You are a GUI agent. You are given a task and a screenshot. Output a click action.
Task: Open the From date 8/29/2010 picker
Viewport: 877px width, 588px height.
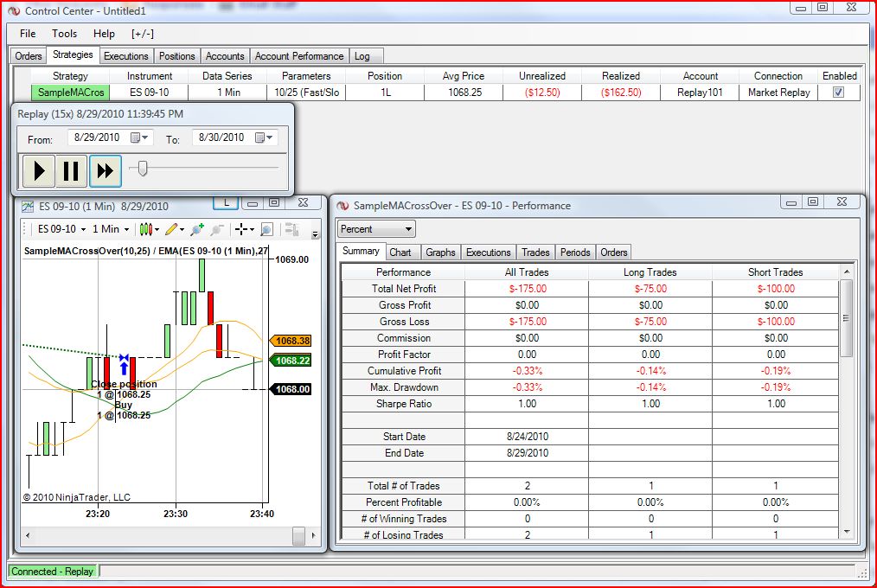point(110,137)
